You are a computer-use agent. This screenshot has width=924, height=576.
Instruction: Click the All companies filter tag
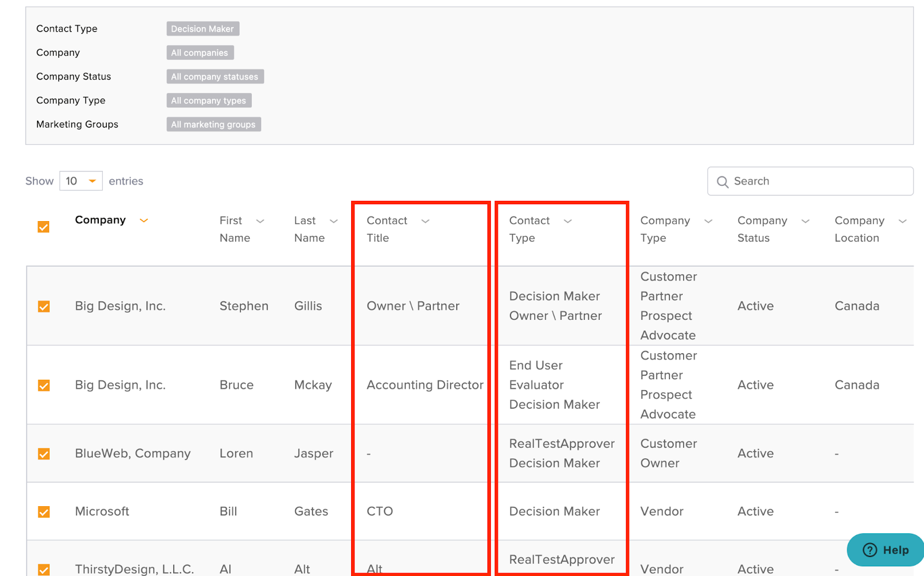[x=200, y=53]
